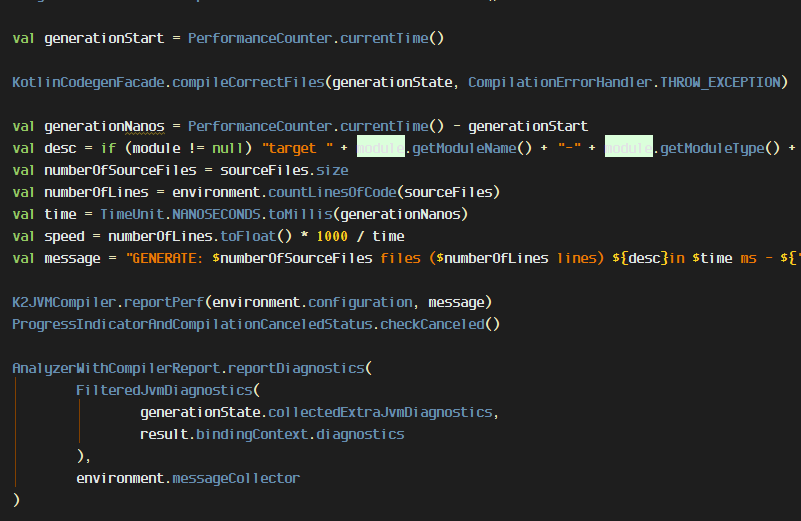The height and width of the screenshot is (521, 801).
Task: Click generationNanos in its val declaration
Action: 104,126
